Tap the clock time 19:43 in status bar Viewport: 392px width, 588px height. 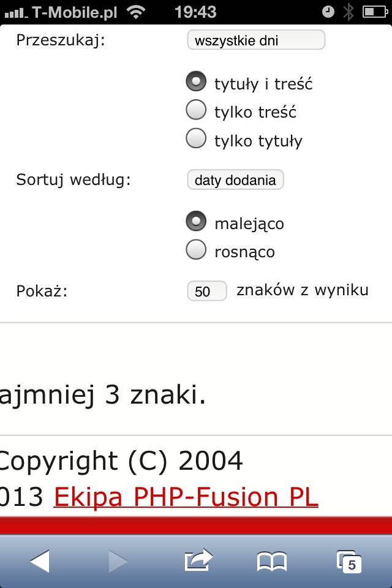(195, 12)
